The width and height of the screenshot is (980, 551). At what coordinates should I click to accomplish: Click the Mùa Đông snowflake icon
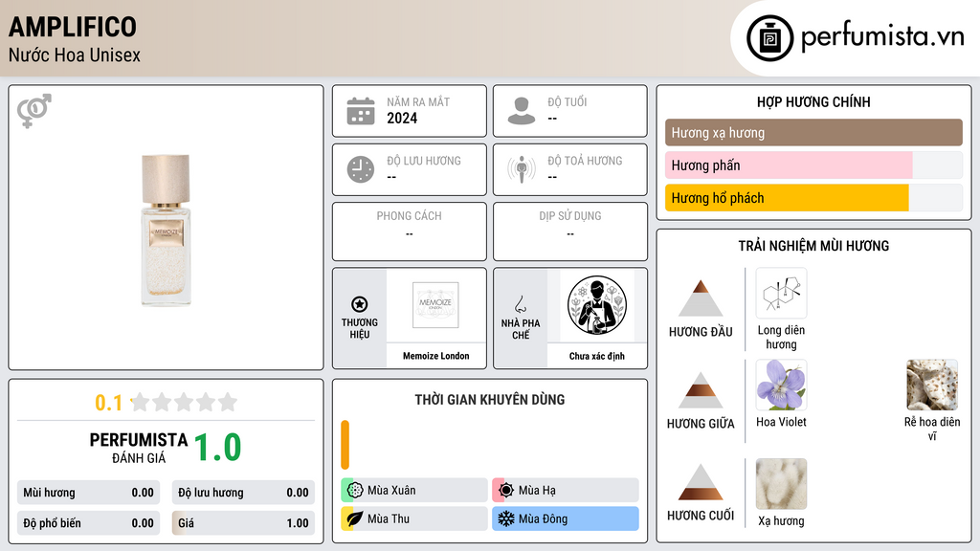pyautogui.click(x=506, y=518)
